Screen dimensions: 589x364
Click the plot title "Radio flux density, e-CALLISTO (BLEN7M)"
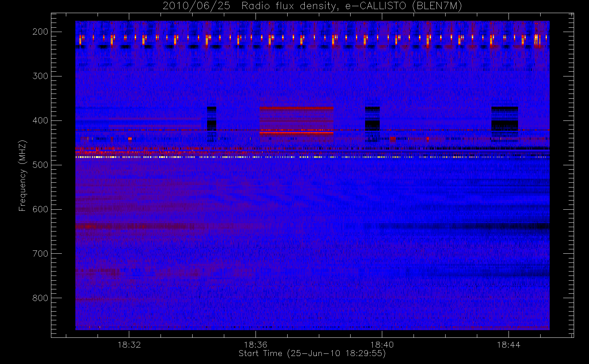[352, 6]
